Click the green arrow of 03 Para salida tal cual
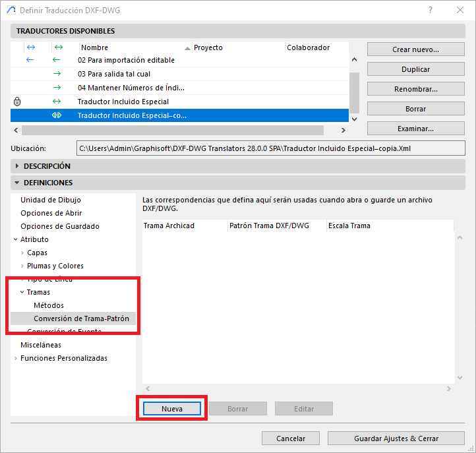The height and width of the screenshot is (453, 476). [x=57, y=74]
